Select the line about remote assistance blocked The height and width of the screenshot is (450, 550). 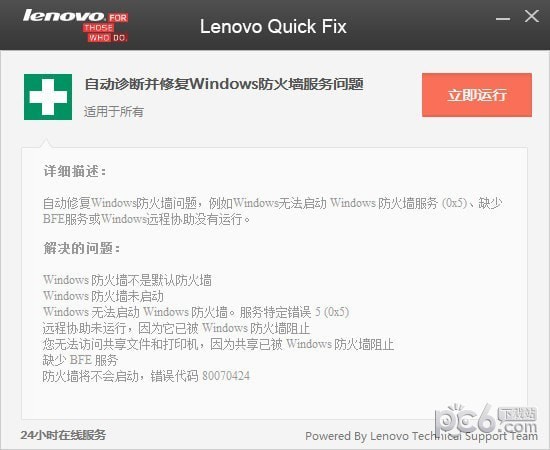[x=176, y=328]
